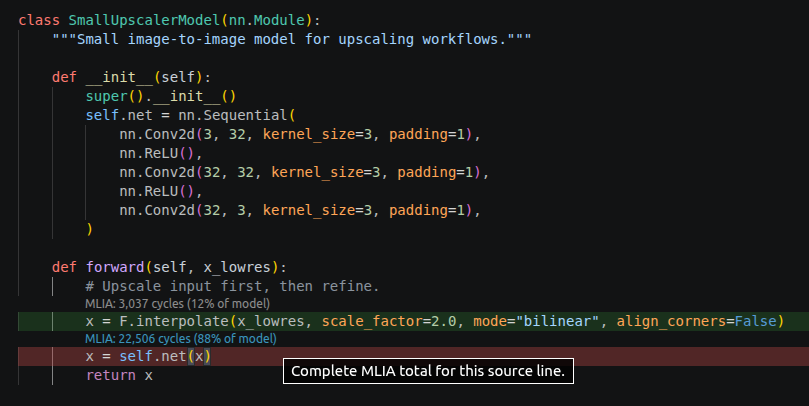Click 'nn.Conv2d(32, 32, kernel_size=3, padding=1)' line
The width and height of the screenshot is (809, 406).
[x=304, y=172]
